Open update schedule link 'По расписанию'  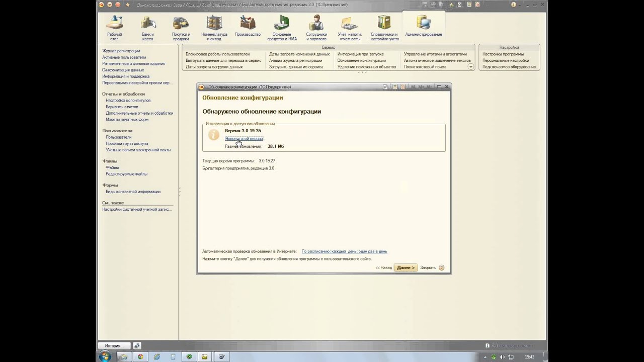pos(344,251)
